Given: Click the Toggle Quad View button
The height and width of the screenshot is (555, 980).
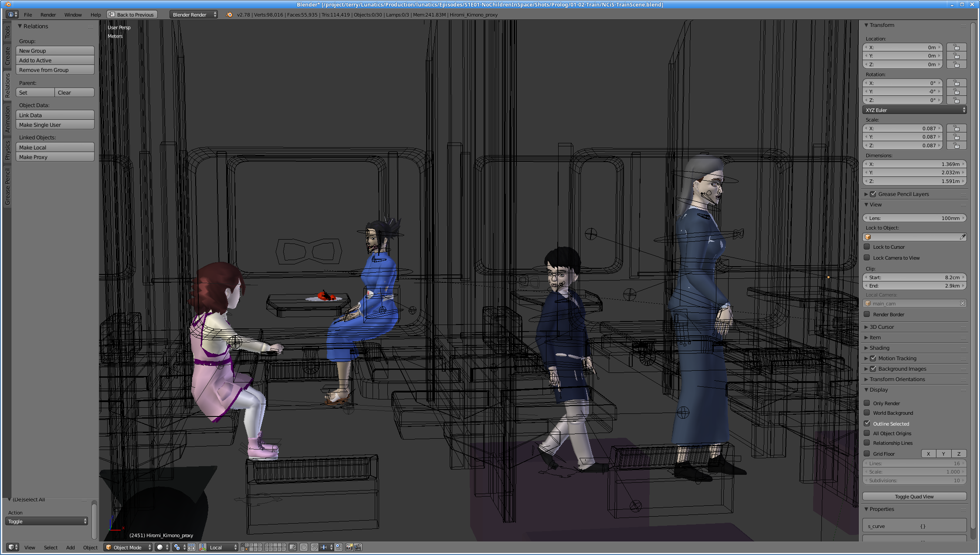Looking at the screenshot, I should click(914, 497).
